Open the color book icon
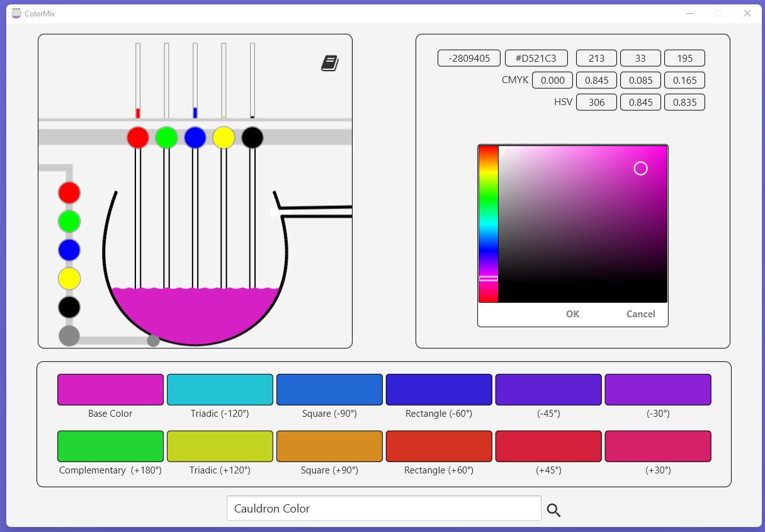Image resolution: width=765 pixels, height=532 pixels. pos(330,63)
